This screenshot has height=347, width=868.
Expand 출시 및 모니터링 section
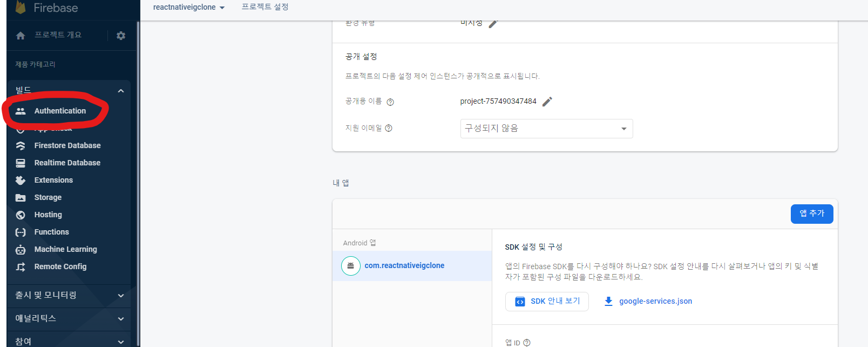[x=69, y=295]
